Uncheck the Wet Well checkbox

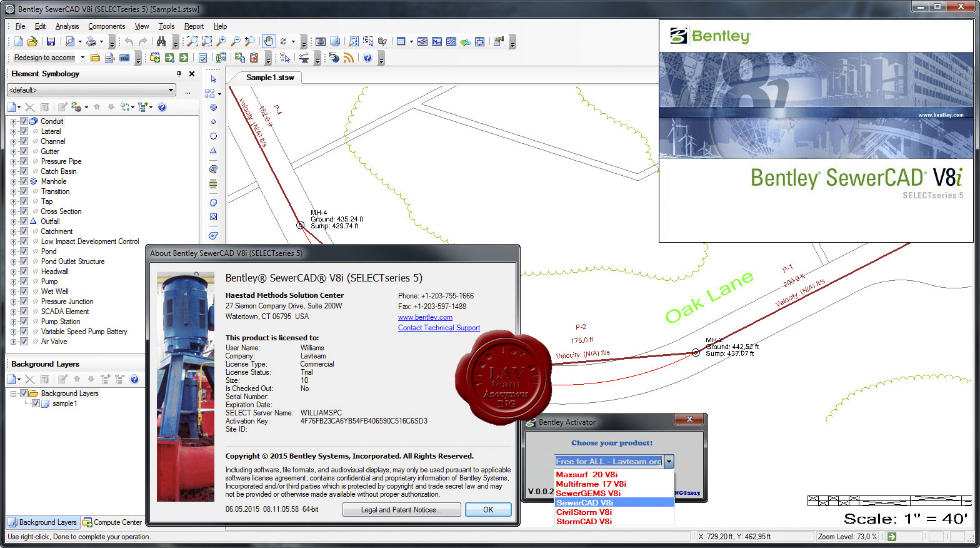click(x=24, y=292)
